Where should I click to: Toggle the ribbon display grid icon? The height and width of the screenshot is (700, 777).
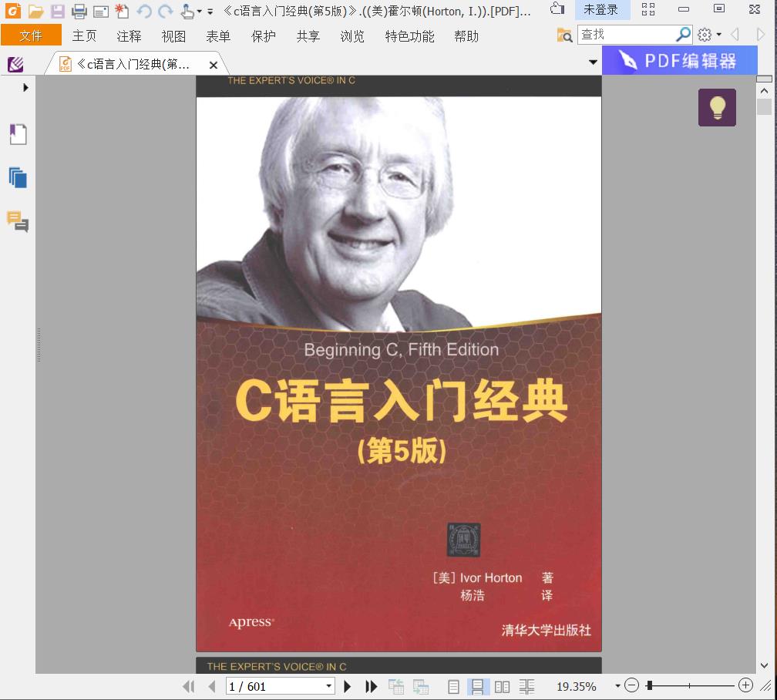point(647,9)
